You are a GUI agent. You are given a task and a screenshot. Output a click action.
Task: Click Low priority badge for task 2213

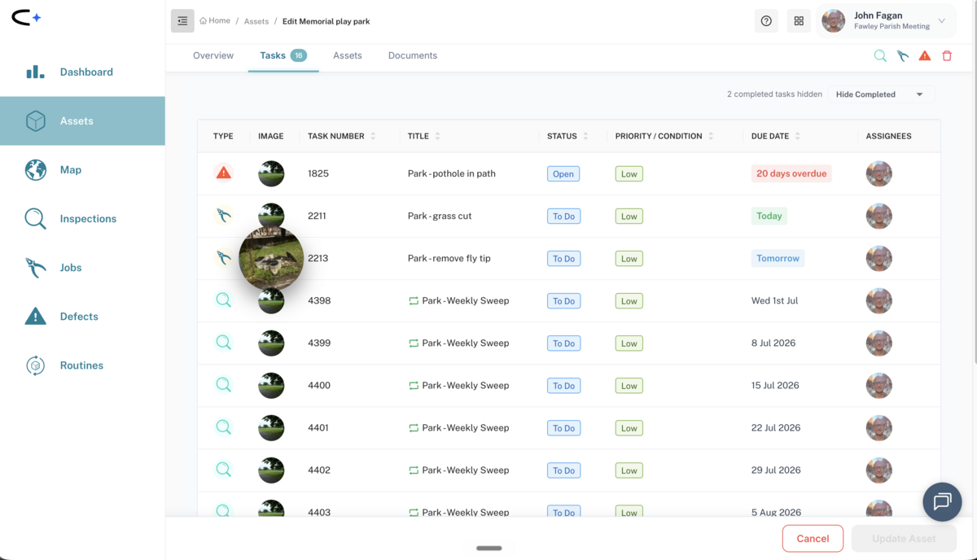(629, 258)
